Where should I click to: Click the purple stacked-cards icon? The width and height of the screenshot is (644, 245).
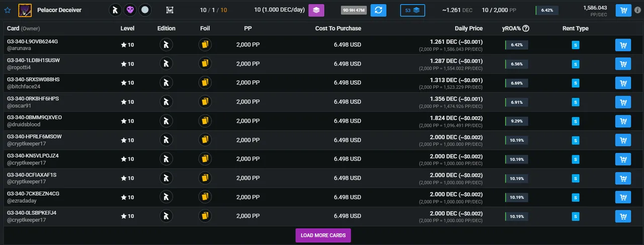[x=316, y=10]
